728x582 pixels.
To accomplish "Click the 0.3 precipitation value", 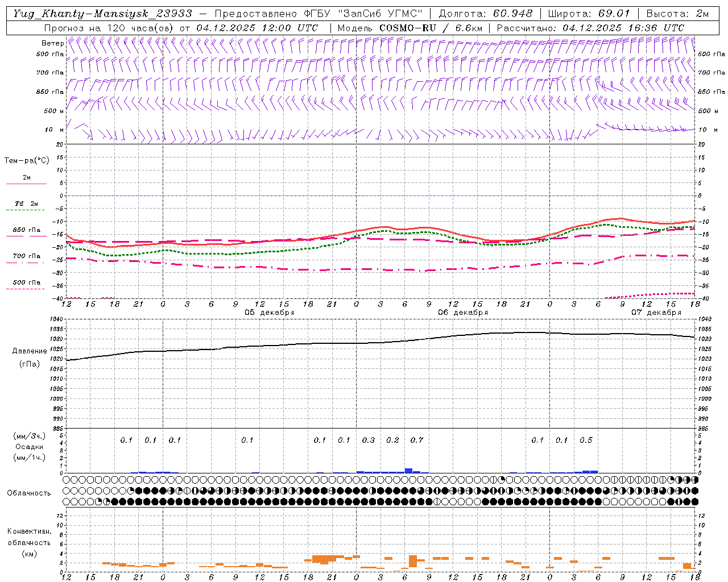I will 369,440.
